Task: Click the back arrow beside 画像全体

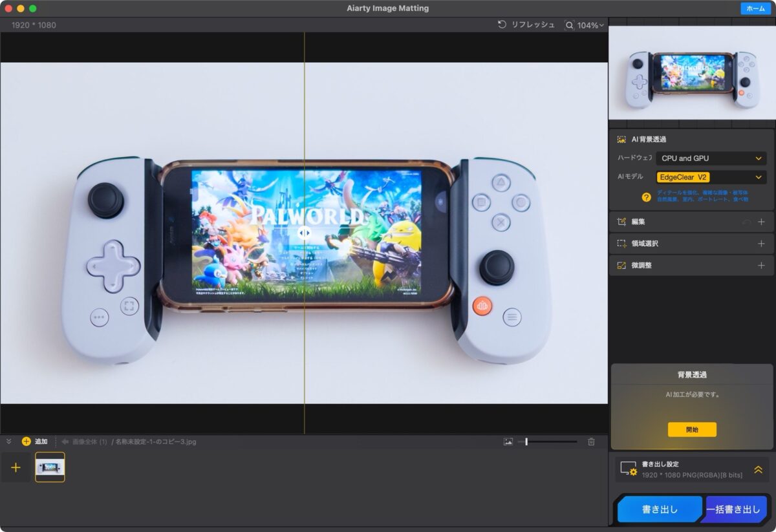Action: (x=65, y=442)
